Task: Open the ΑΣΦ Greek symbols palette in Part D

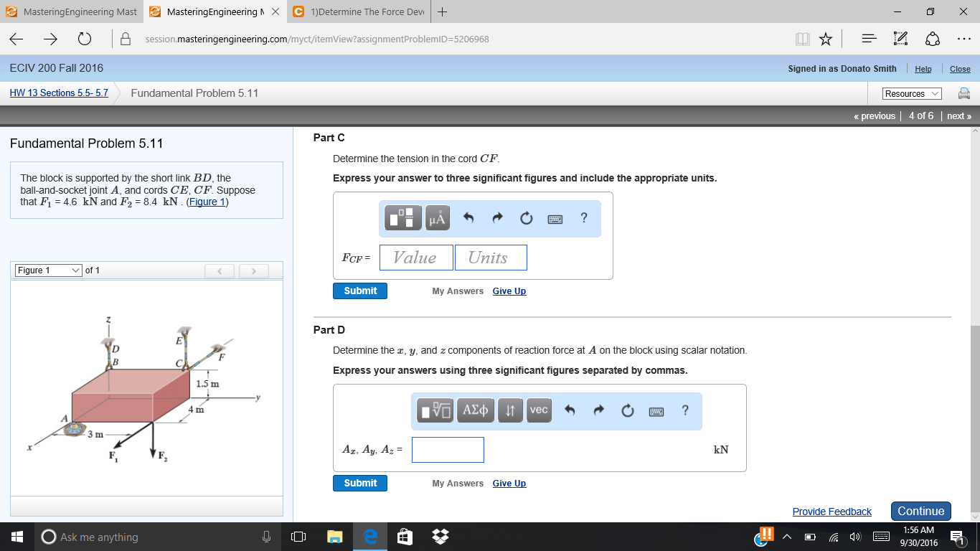Action: [x=475, y=410]
